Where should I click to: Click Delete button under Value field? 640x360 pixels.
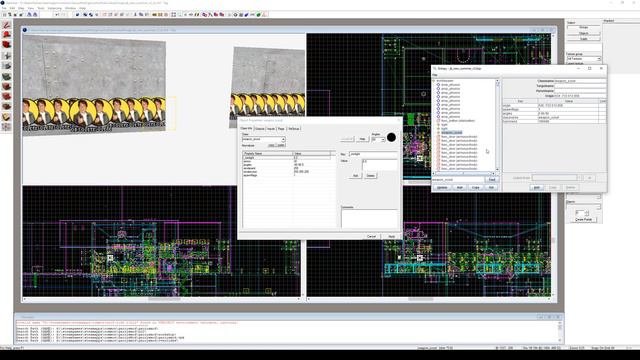(x=370, y=176)
